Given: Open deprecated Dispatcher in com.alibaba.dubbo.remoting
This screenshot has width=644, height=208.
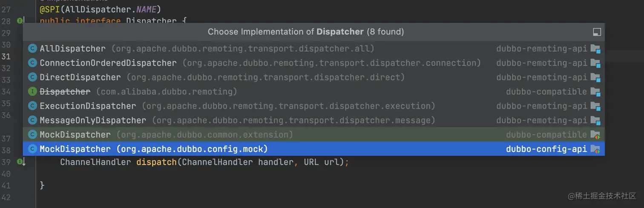Looking at the screenshot, I should click(313, 92).
